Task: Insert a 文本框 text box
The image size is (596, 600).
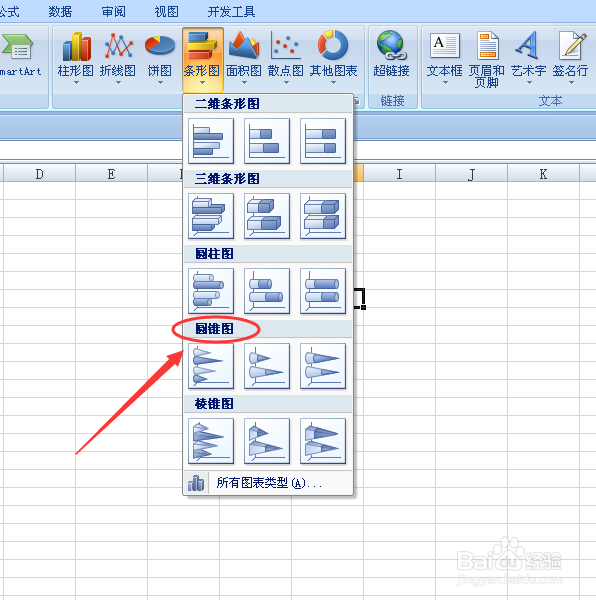Action: (x=445, y=57)
